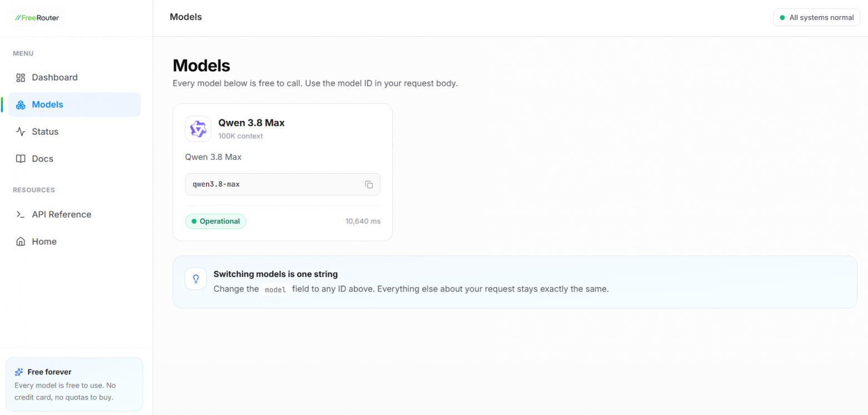Click the Models cubes icon in sidebar

point(21,105)
